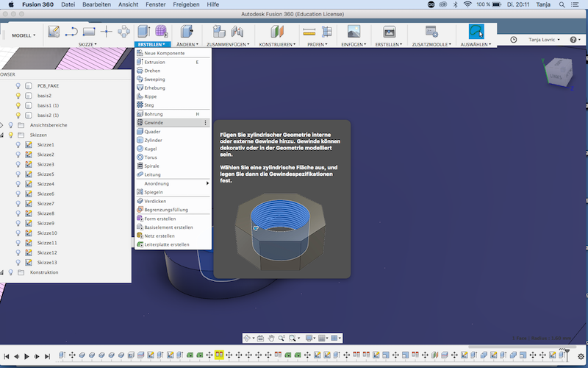Toggle visibility bulb of PCB_FAKE
Screen dimensions: 588x368
pyautogui.click(x=18, y=85)
